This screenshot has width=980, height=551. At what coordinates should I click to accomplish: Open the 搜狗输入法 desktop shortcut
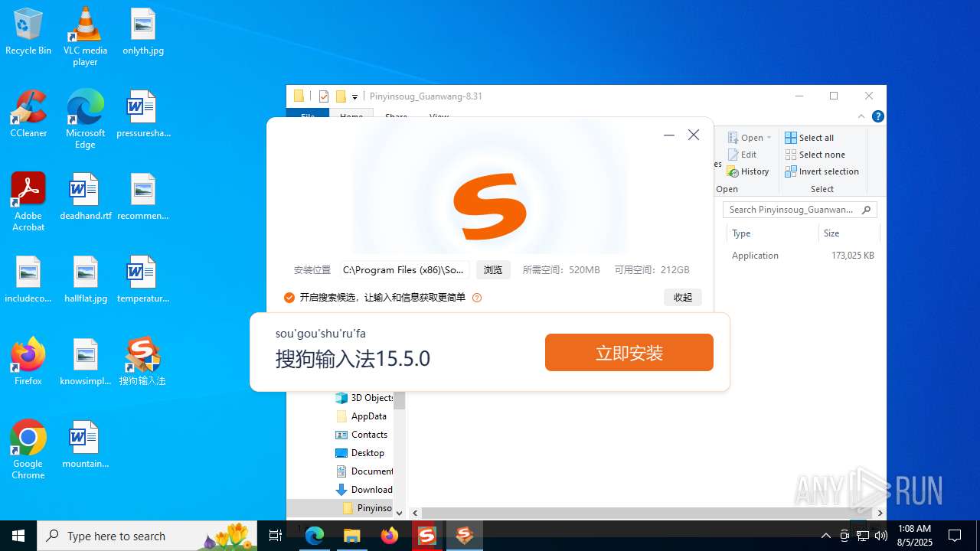[x=143, y=362]
